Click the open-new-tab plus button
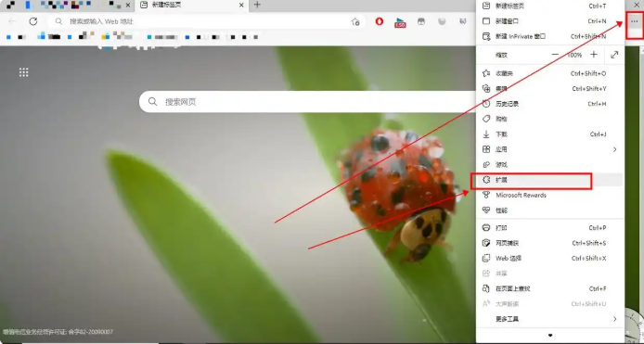The height and width of the screenshot is (344, 644). click(x=257, y=5)
